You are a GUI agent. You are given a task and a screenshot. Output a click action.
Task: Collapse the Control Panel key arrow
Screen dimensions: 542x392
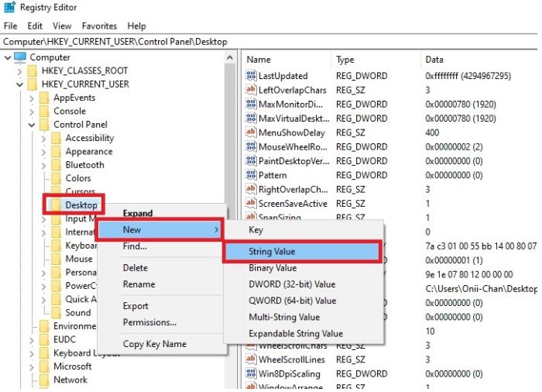pyautogui.click(x=32, y=125)
